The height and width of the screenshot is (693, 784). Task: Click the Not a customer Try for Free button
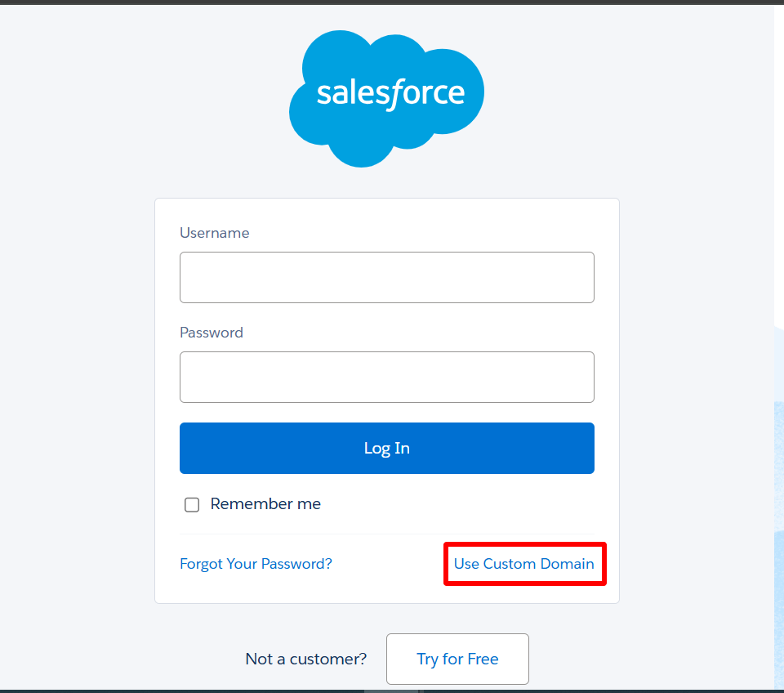457,659
